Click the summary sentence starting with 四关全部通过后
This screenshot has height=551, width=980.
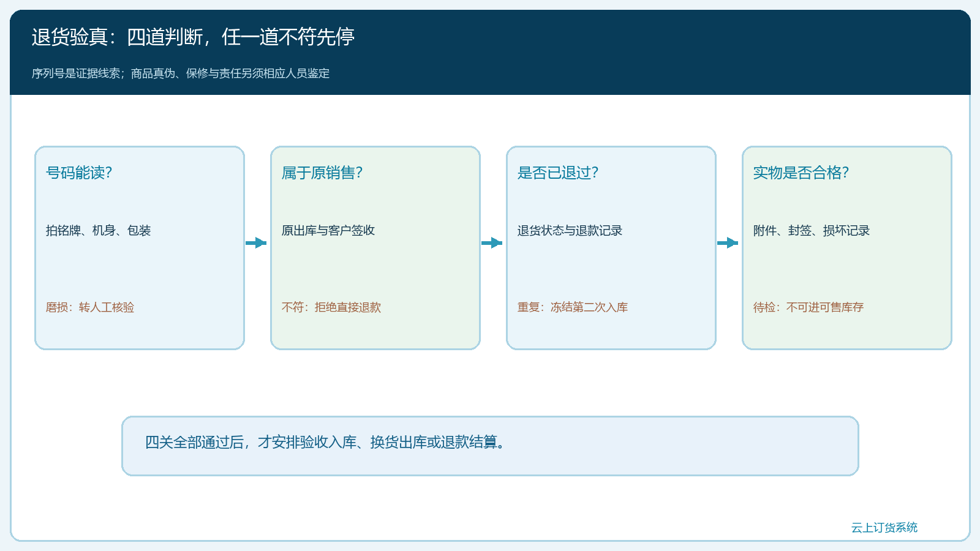[x=325, y=442]
